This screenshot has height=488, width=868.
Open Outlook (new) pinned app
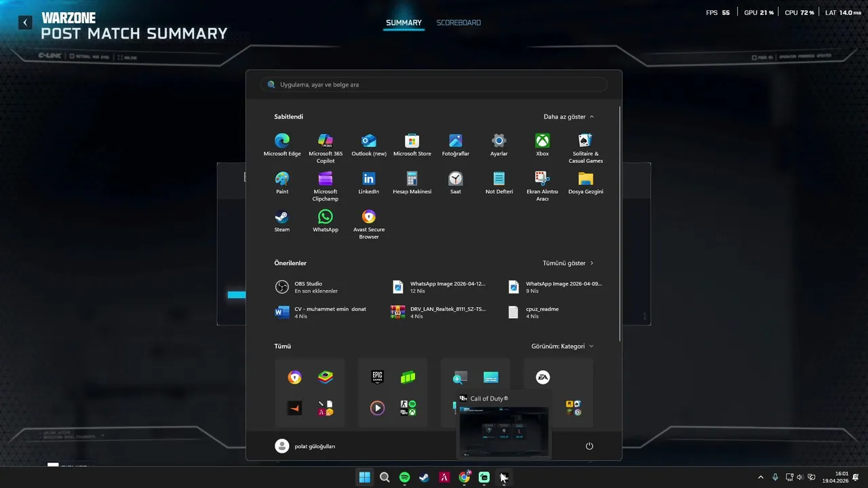pos(369,145)
